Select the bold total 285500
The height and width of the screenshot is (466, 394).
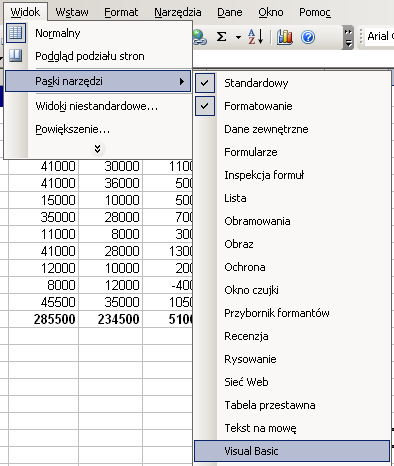click(x=44, y=319)
